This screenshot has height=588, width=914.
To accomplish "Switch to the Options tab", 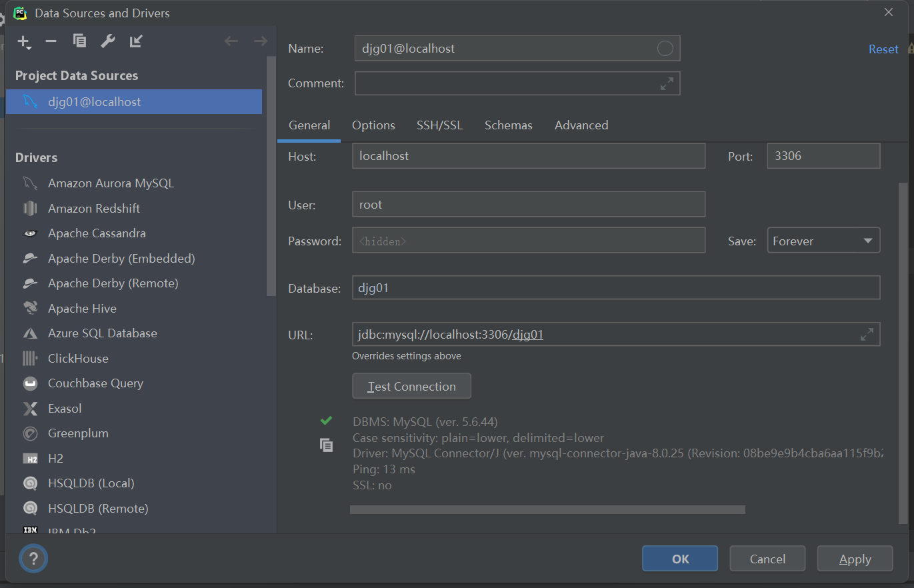I will click(x=373, y=125).
